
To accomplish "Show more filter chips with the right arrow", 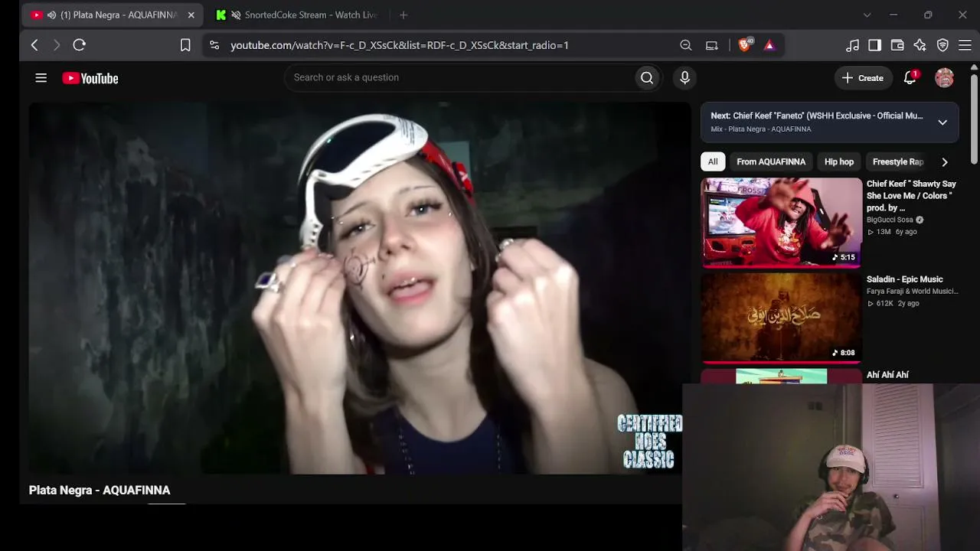I will [x=945, y=162].
